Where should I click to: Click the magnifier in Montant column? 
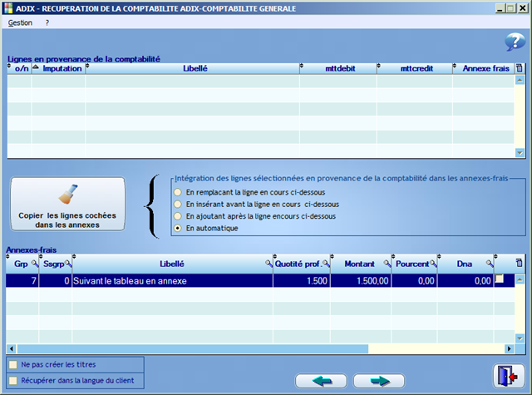(387, 264)
